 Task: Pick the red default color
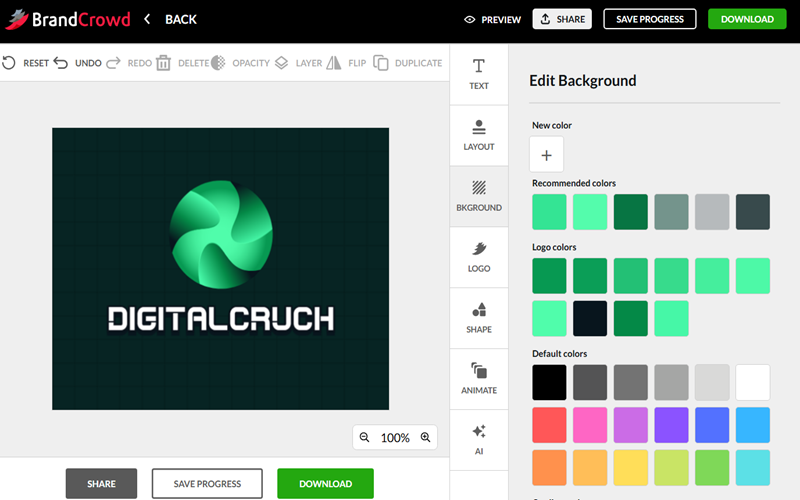click(x=549, y=425)
